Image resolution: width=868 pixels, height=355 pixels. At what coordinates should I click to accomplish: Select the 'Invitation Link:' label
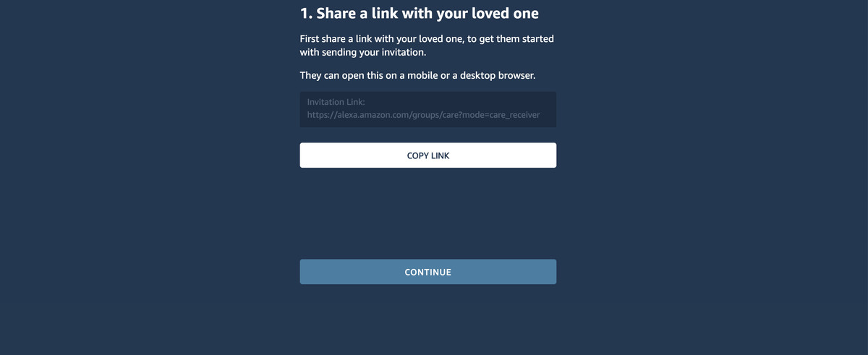point(336,102)
